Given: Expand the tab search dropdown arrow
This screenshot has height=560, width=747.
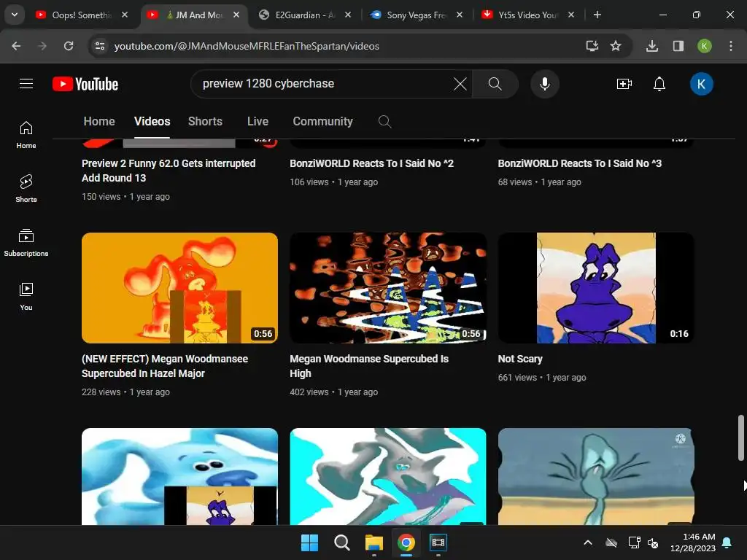Looking at the screenshot, I should pyautogui.click(x=15, y=15).
